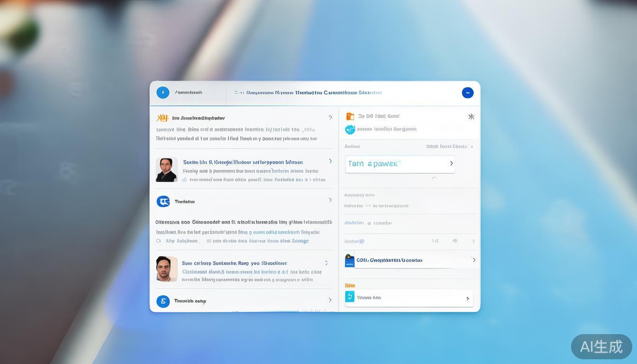This screenshot has height=364, width=637.
Task: Click the round blue button at header's right end
Action: pyautogui.click(x=467, y=93)
